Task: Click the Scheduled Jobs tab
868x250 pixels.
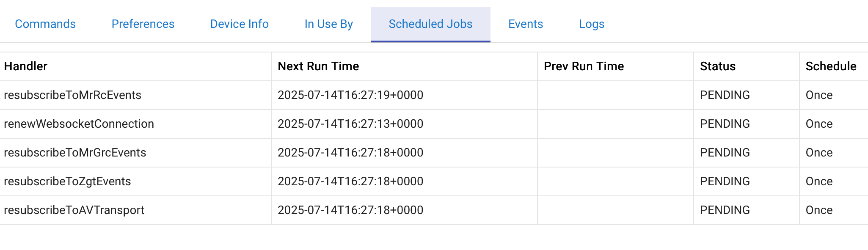Action: pyautogui.click(x=430, y=24)
